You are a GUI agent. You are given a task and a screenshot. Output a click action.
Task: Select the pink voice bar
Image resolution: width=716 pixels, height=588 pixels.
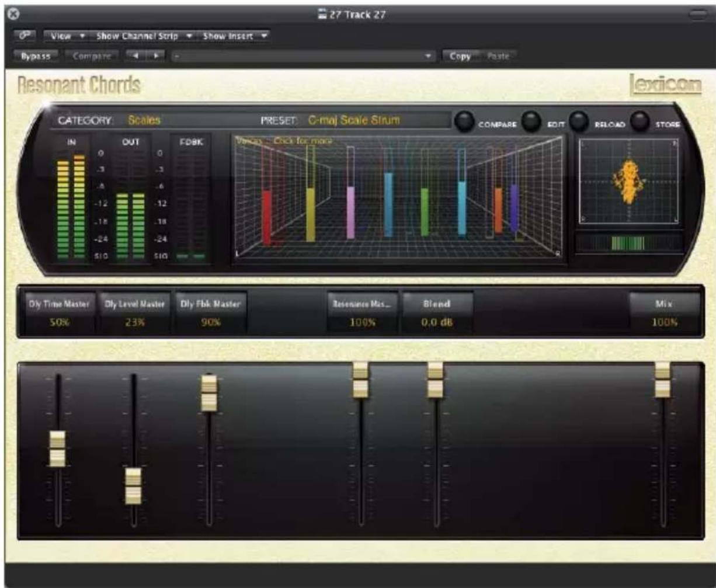350,212
